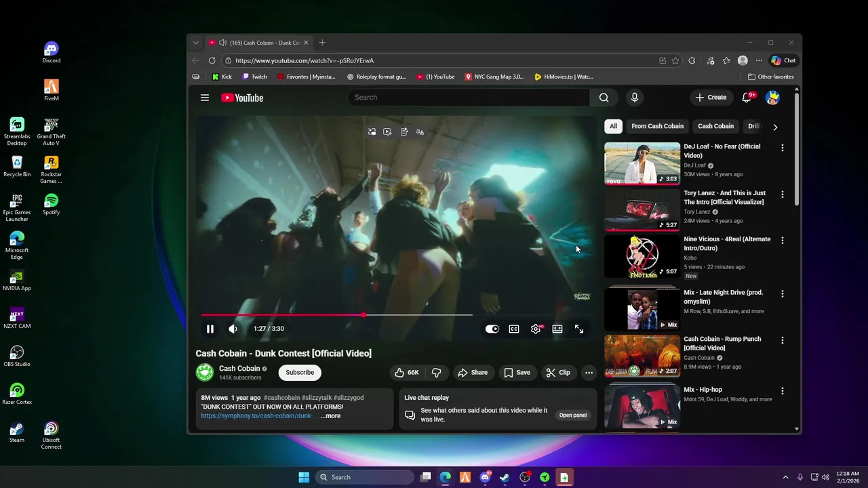
Task: Open Copilot Chat in Edge
Action: (x=783, y=60)
